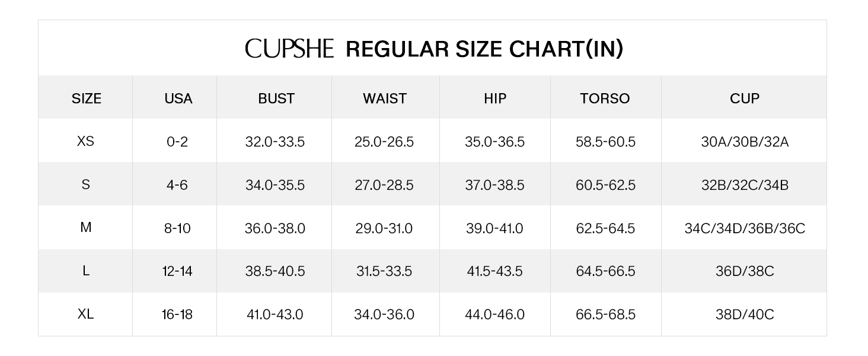Select the USA column header
The width and height of the screenshot is (868, 356).
[x=178, y=98]
